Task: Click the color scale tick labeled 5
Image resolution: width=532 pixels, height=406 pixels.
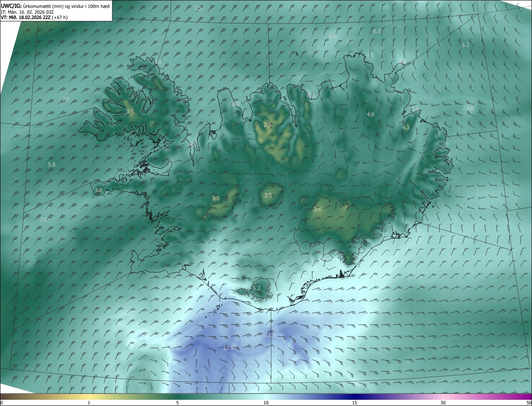Action: click(177, 403)
